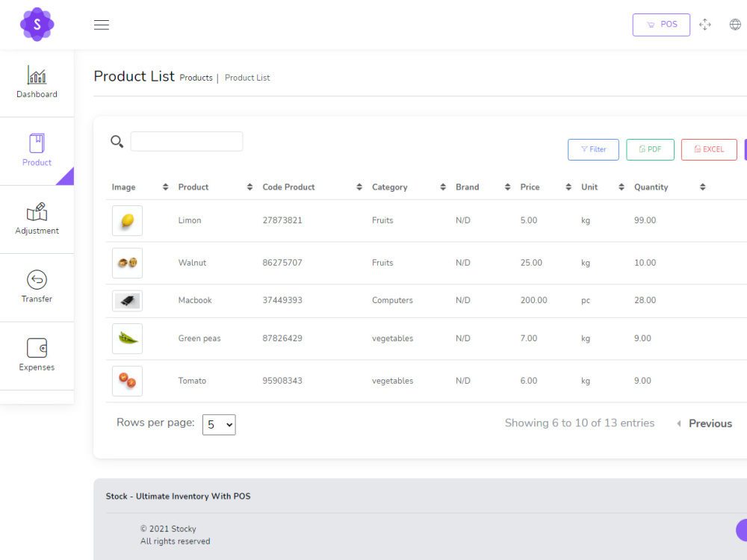Sort by Brand column arrows
Image resolution: width=747 pixels, height=560 pixels.
[x=507, y=187]
